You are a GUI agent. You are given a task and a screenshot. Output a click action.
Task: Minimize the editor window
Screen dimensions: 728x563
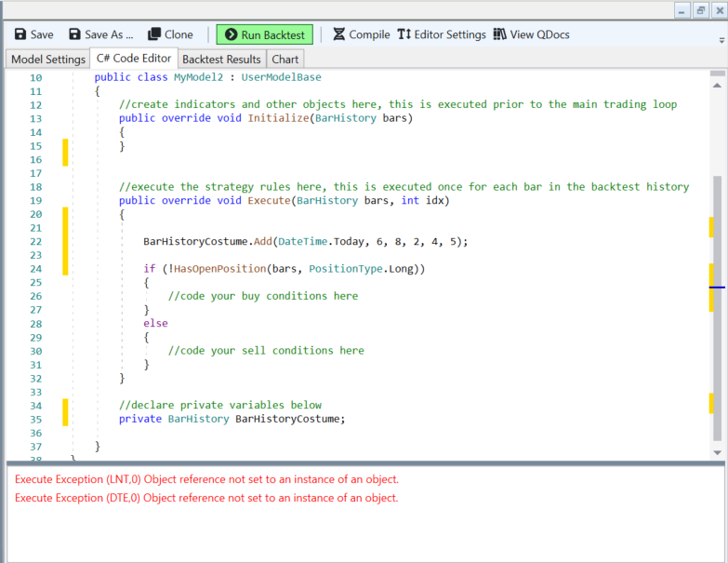[682, 9]
